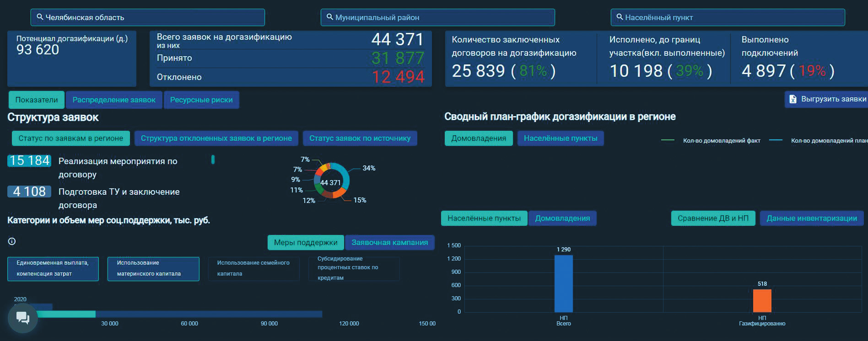Click the orange 518 bar for НП Газифицировано
The image size is (868, 341).
762,301
